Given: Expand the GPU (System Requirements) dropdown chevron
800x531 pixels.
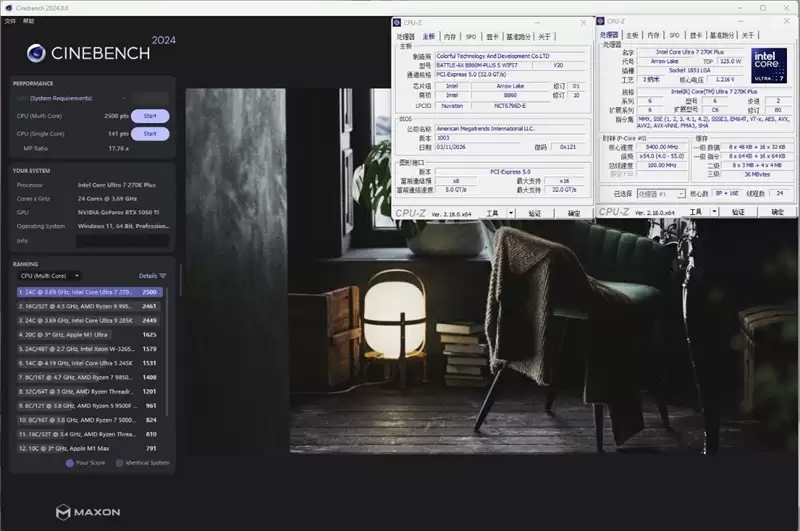Looking at the screenshot, I should tap(123, 98).
